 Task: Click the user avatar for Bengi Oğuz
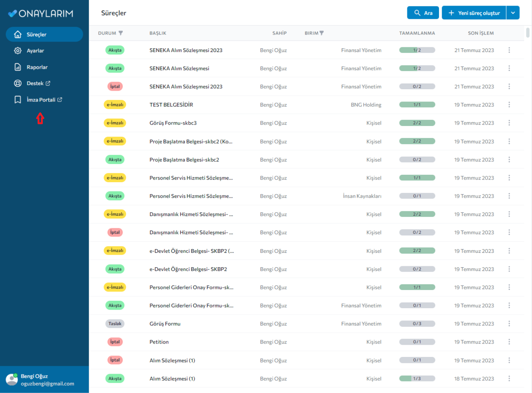tap(12, 380)
